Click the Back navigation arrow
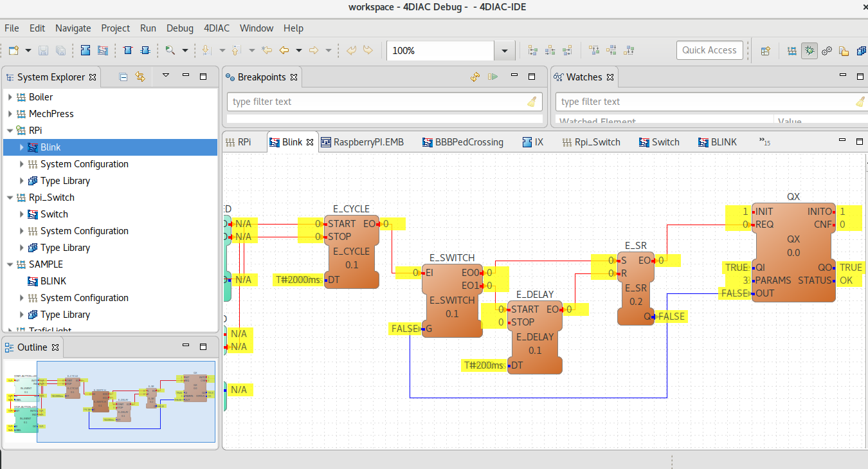 pos(284,50)
